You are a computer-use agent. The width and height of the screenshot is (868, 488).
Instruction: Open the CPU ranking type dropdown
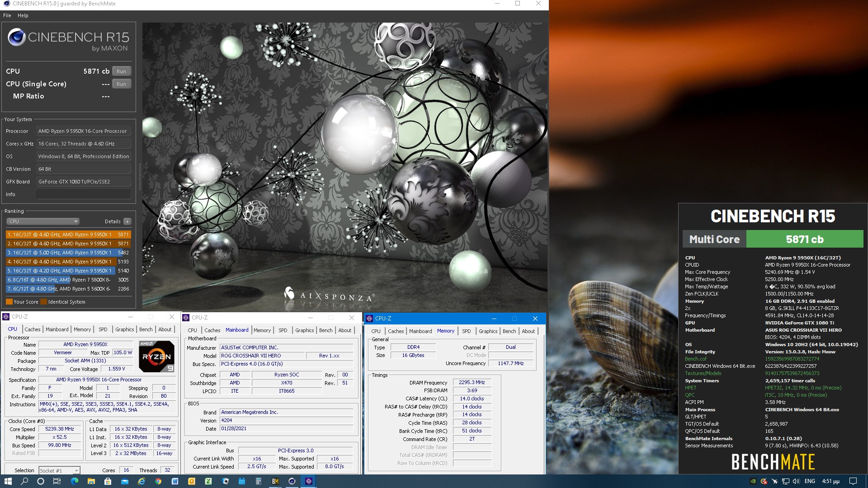point(43,221)
